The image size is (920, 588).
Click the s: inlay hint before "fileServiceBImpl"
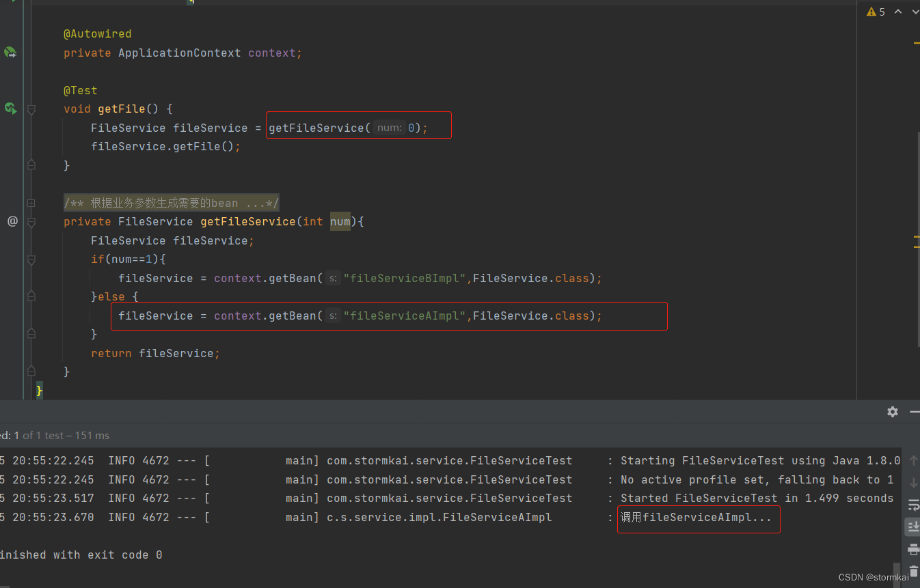pyautogui.click(x=333, y=278)
